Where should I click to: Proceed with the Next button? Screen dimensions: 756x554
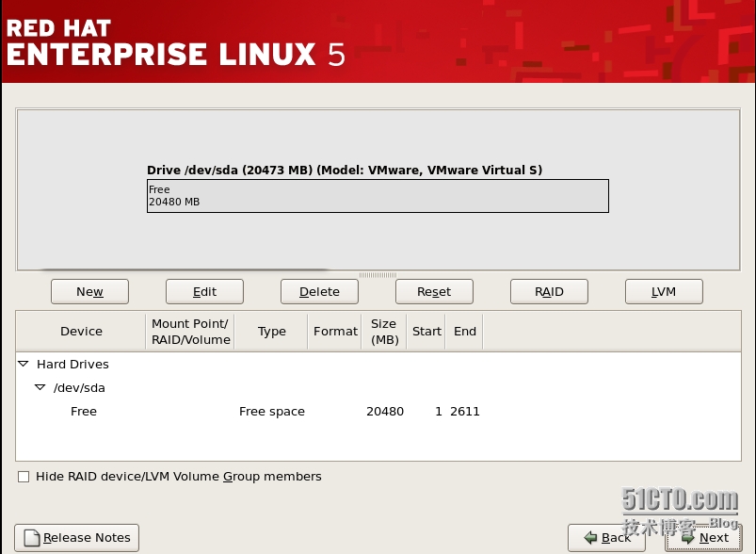pyautogui.click(x=703, y=538)
